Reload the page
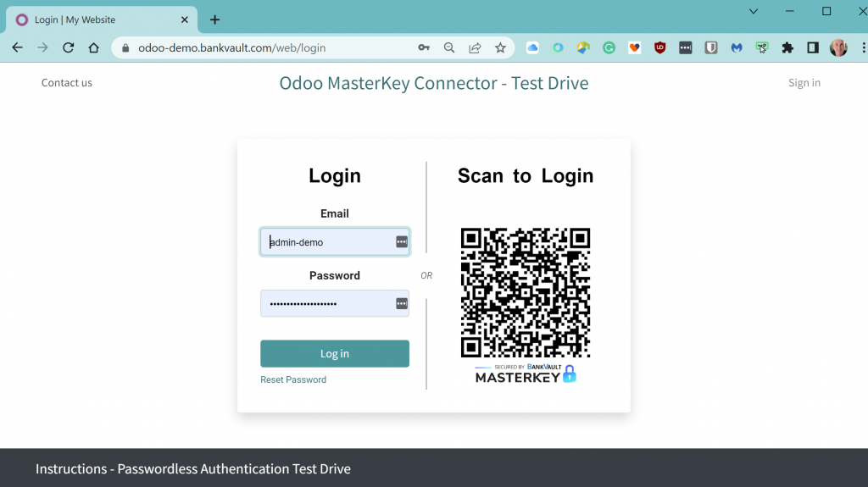Image resolution: width=868 pixels, height=487 pixels. [69, 48]
